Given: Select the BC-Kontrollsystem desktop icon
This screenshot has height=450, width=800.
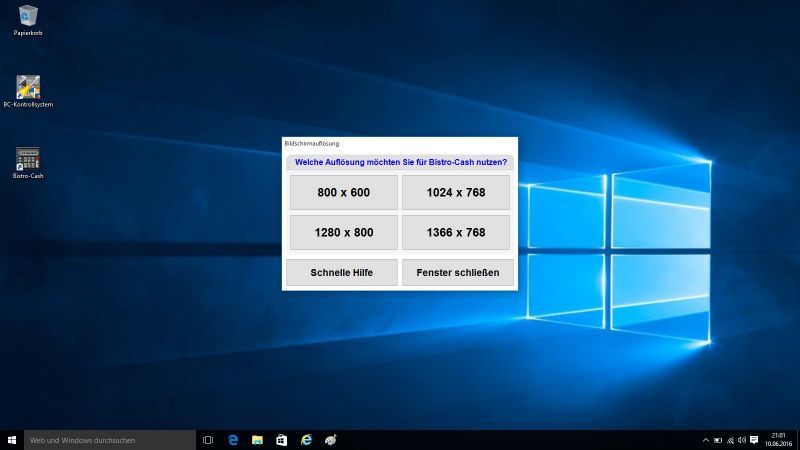Looking at the screenshot, I should [28, 92].
